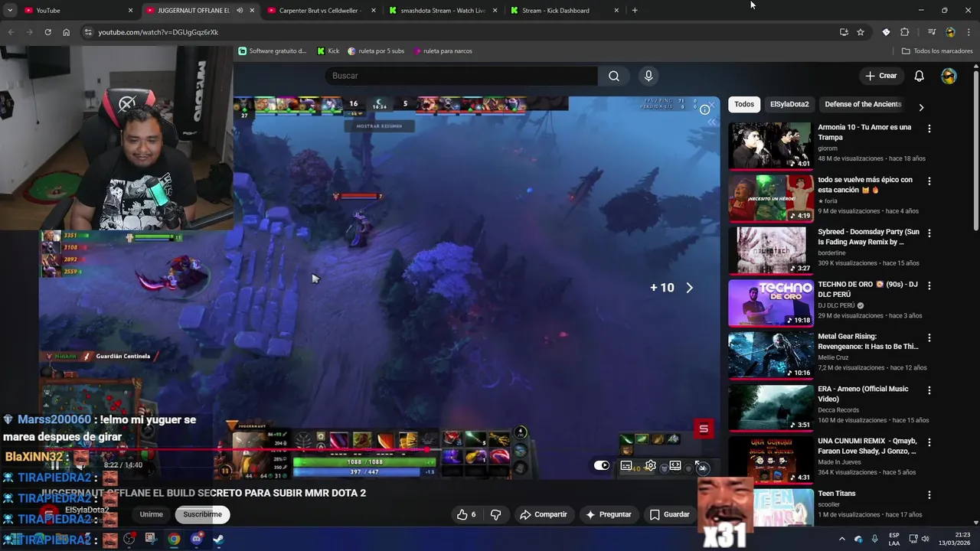Open options for TECHNO DE ORO video
Viewport: 980px width, 551px height.
click(929, 285)
